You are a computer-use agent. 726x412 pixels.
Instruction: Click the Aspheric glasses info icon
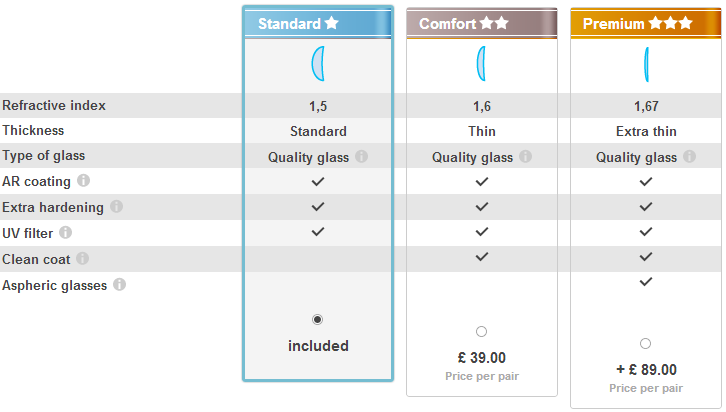[x=119, y=284]
